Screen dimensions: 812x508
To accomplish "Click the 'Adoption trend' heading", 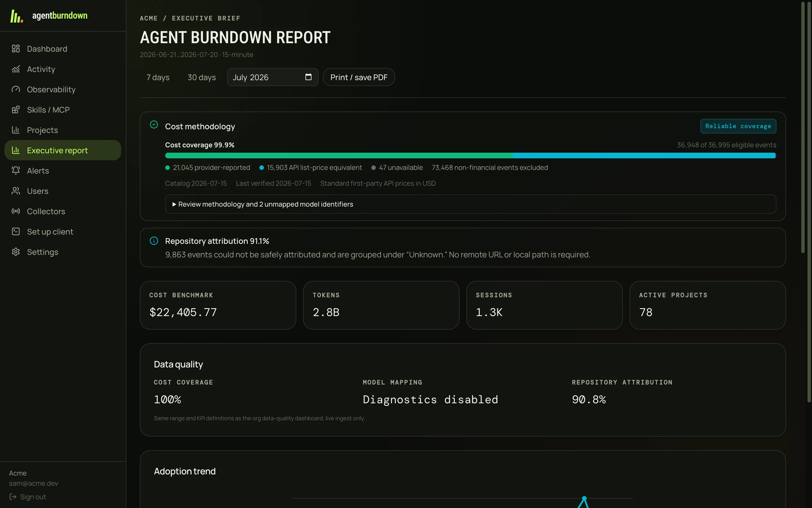I will point(185,471).
